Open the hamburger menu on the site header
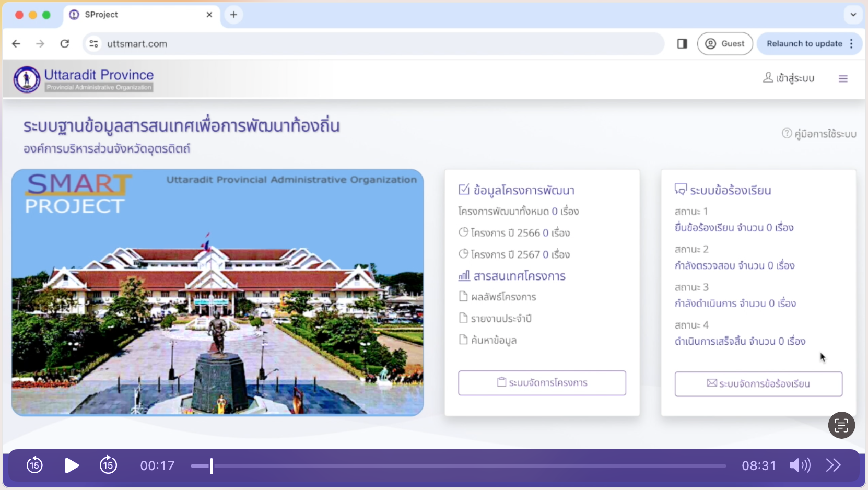Viewport: 868px width, 490px height. pos(842,79)
